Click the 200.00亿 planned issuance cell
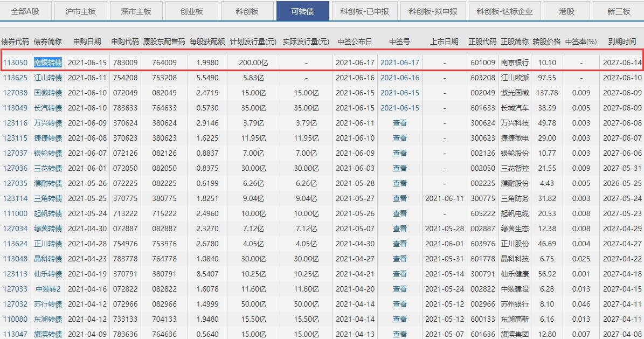Screen dimensions: 644x339 [x=253, y=63]
